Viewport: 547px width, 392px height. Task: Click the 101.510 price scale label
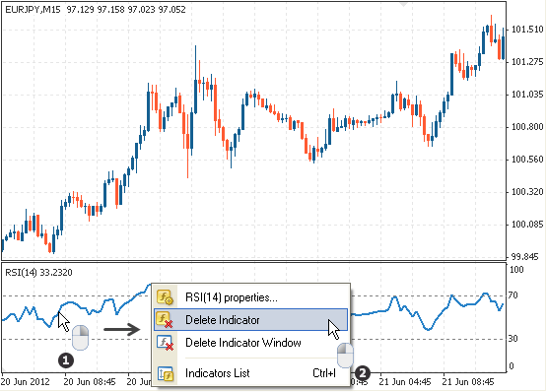click(x=527, y=30)
